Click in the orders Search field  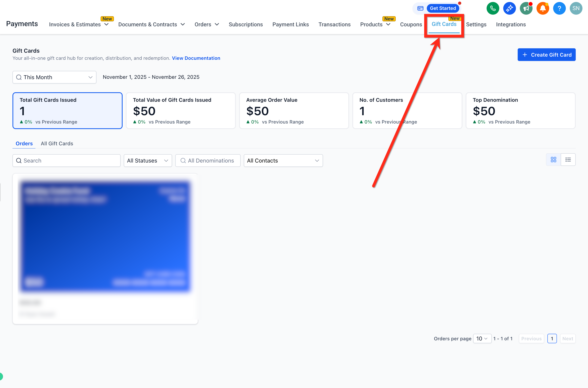[x=67, y=161]
